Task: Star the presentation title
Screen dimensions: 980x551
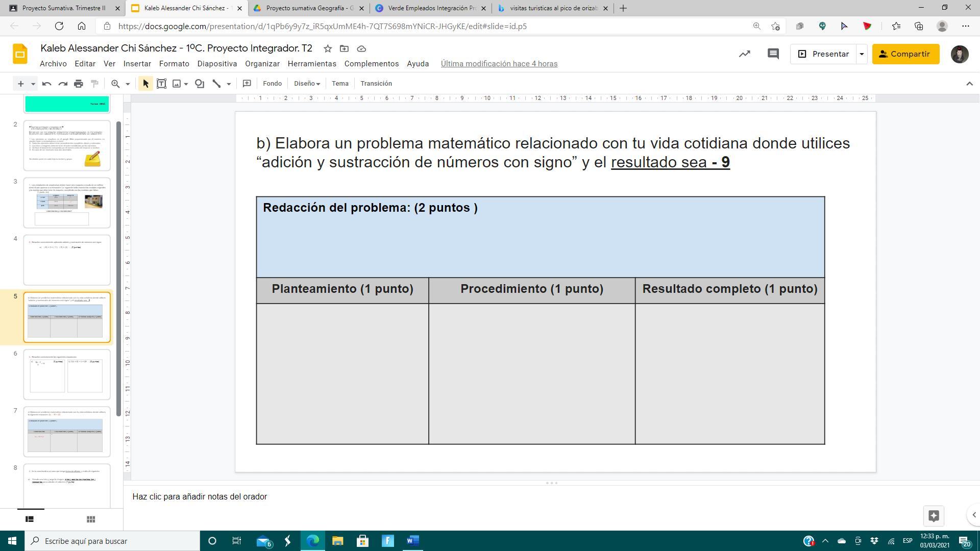Action: [x=328, y=48]
